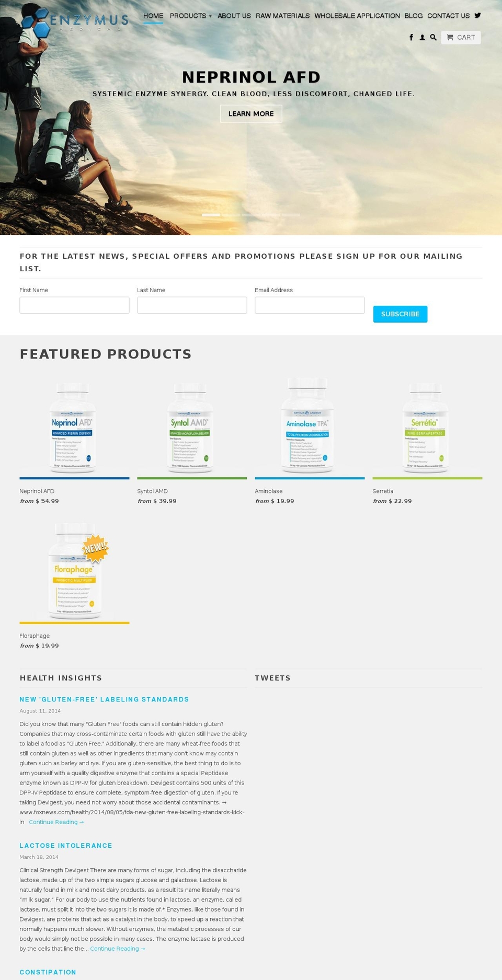The width and height of the screenshot is (502, 980).
Task: View the Neprinol AFD product thumbnail
Action: coord(74,428)
